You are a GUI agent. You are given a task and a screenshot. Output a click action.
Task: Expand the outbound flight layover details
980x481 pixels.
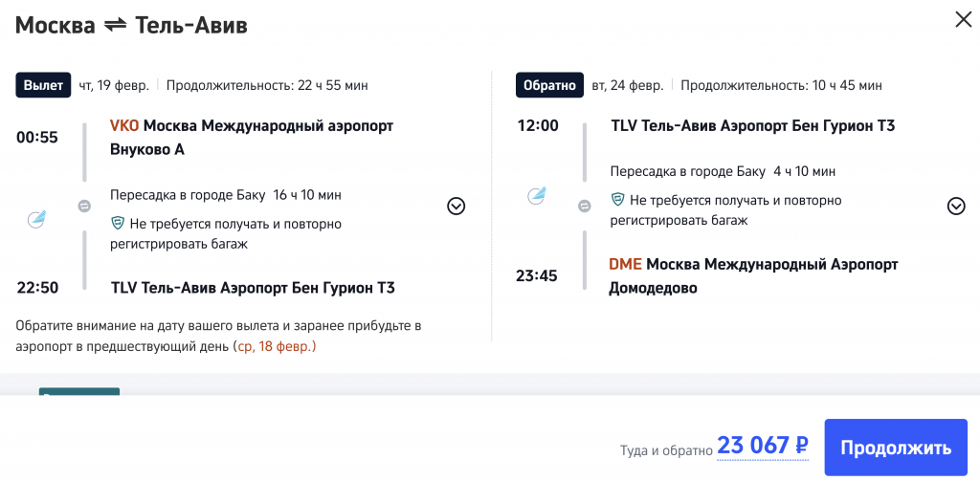pyautogui.click(x=457, y=206)
